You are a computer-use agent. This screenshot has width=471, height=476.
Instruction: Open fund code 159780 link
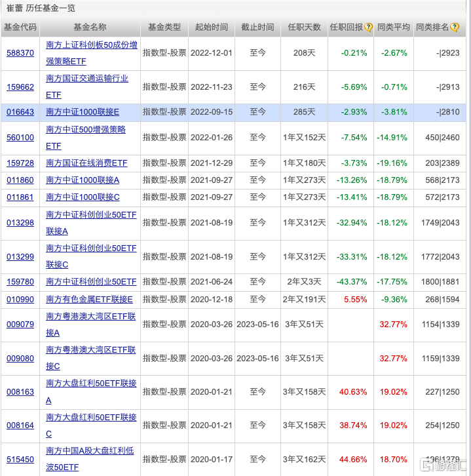click(20, 282)
